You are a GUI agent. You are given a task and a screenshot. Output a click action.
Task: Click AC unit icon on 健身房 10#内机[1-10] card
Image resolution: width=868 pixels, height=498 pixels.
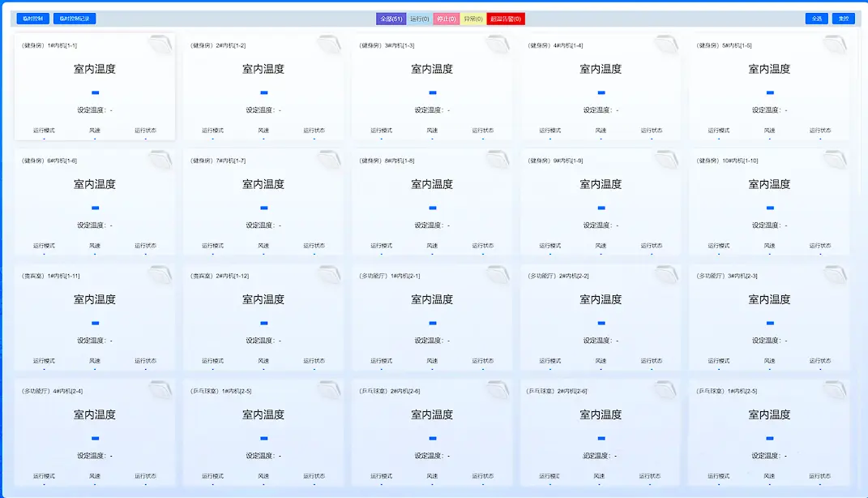click(x=836, y=160)
